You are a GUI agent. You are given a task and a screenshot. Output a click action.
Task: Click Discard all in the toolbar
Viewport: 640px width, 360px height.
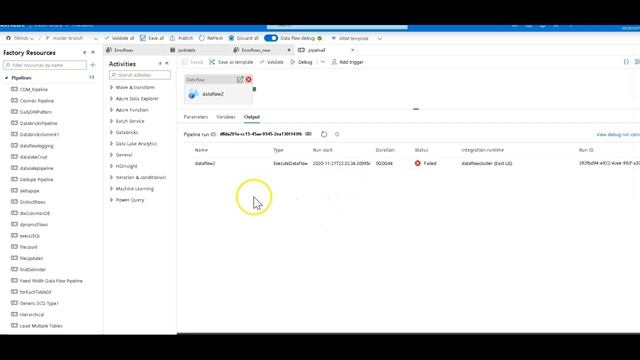click(243, 38)
